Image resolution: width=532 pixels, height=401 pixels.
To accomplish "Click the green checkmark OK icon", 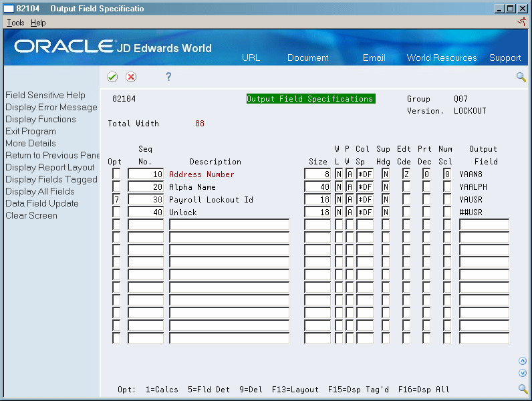I will (x=112, y=77).
